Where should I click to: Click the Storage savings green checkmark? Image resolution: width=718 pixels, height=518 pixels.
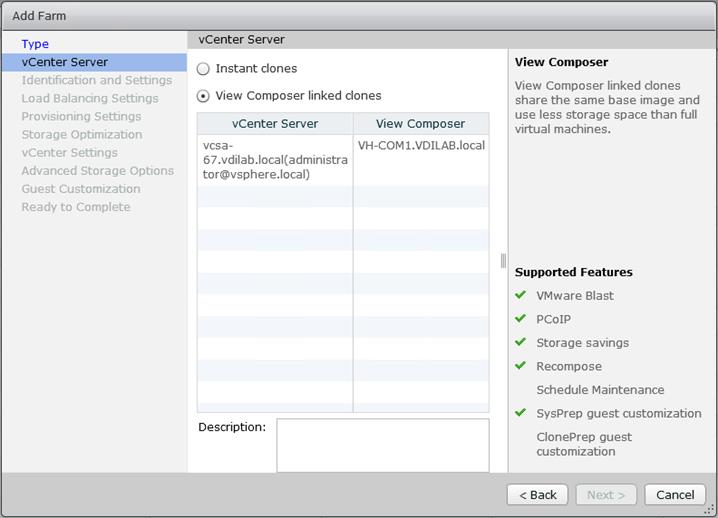tap(521, 342)
